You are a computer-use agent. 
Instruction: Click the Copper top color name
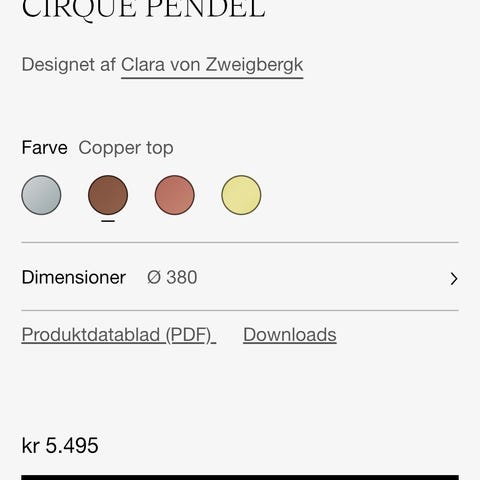click(126, 148)
